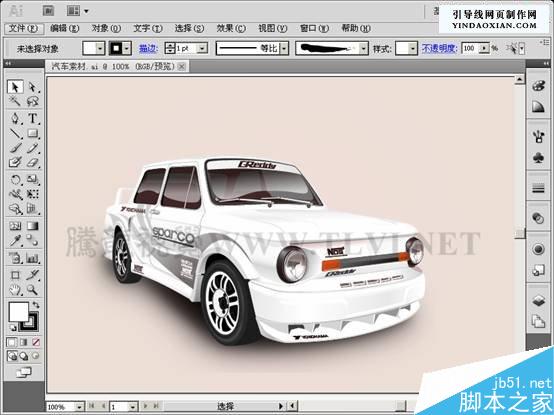Enable Draw Behind mode
The image size is (554, 415).
pyautogui.click(x=24, y=356)
